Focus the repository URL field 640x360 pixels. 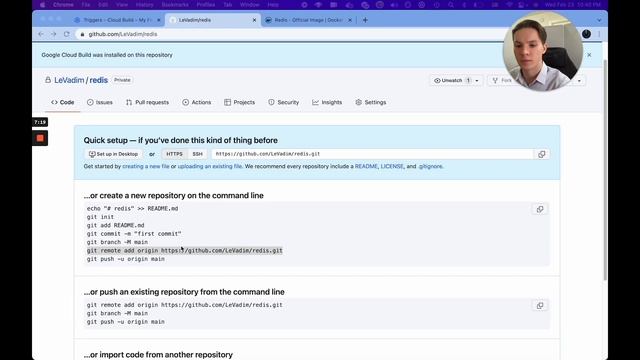372,154
